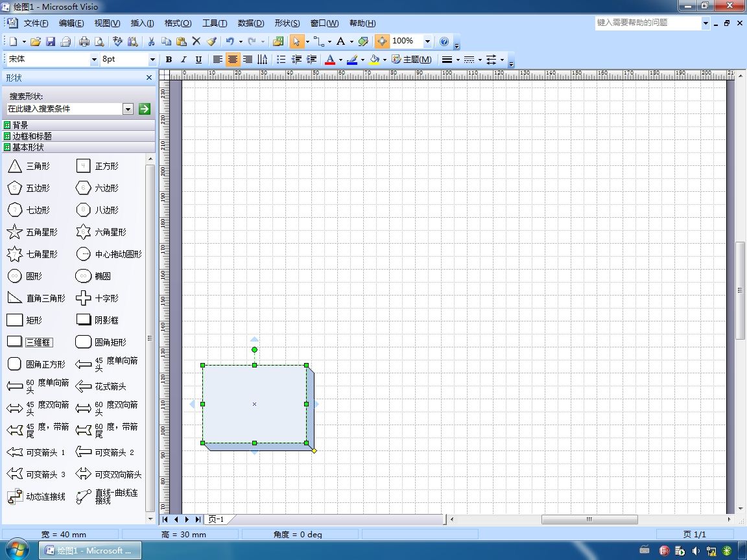Open the 插入(I) Insert menu
This screenshot has width=747, height=560.
[142, 23]
